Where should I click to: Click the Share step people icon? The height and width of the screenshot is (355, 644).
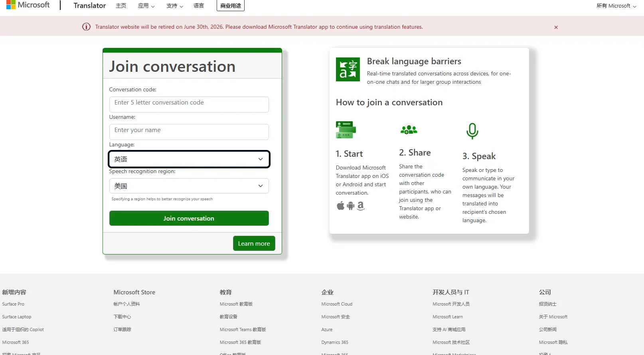pos(409,130)
